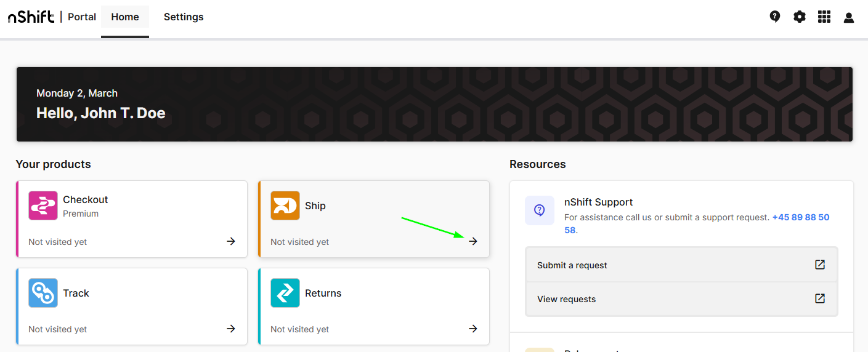Click the Track product icon

pyautogui.click(x=43, y=293)
